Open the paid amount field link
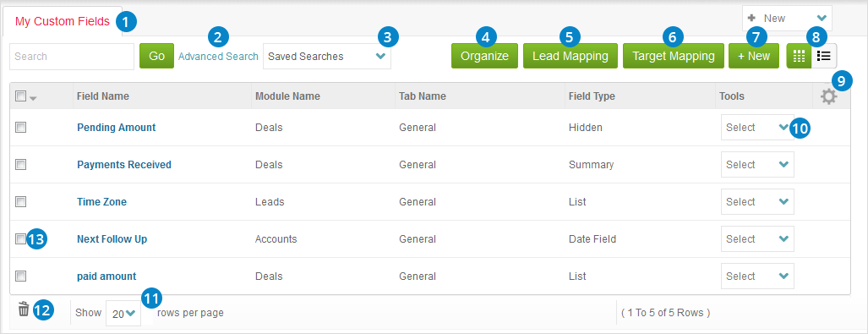 (x=106, y=276)
